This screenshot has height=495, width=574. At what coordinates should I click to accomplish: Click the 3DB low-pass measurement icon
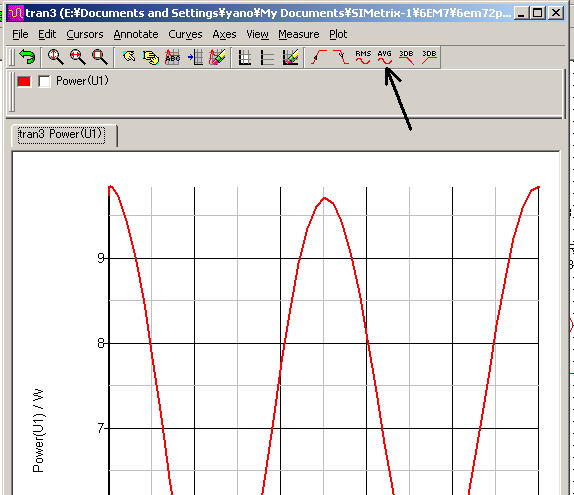[x=406, y=57]
